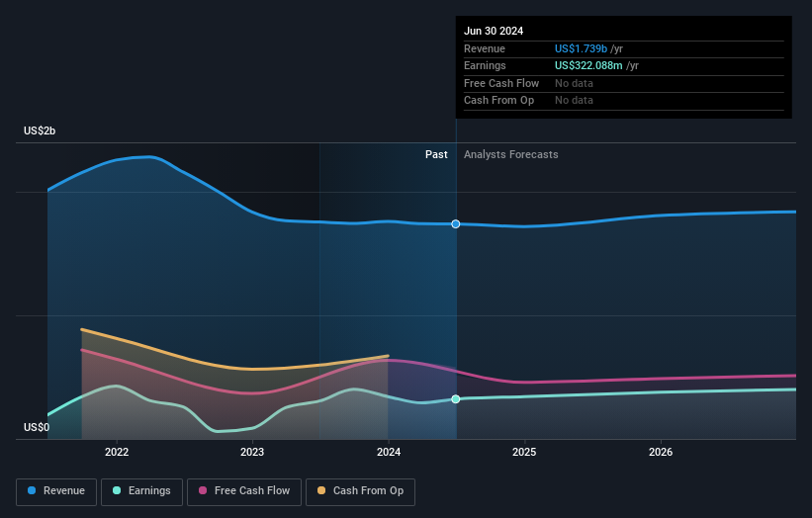This screenshot has width=812, height=518.
Task: Toggle the Cash From Op legend button
Action: pyautogui.click(x=360, y=491)
